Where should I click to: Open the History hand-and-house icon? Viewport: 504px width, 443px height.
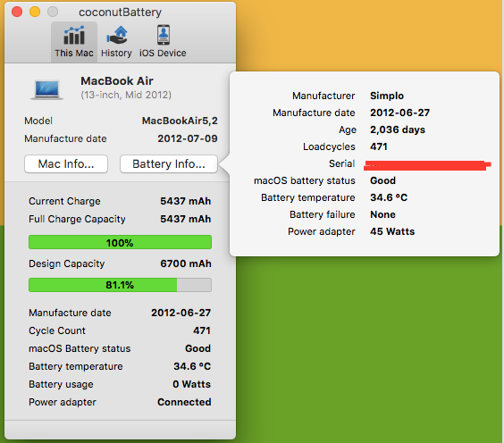pyautogui.click(x=117, y=35)
